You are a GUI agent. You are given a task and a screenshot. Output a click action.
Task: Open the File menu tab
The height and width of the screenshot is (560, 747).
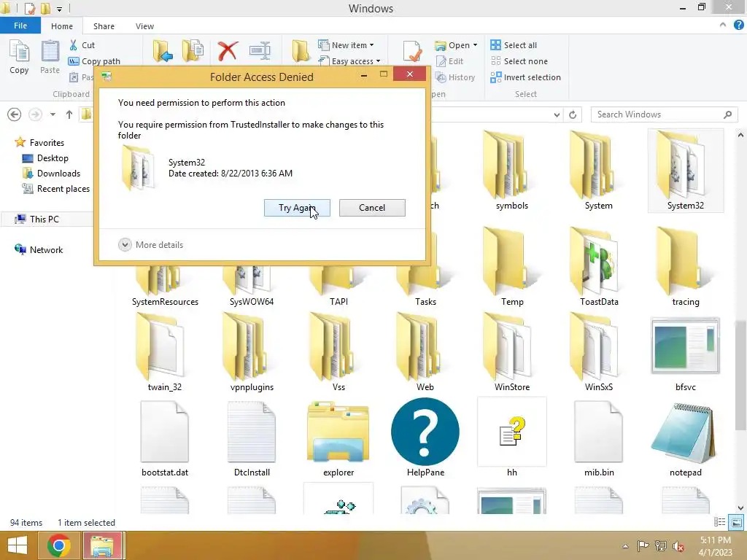20,26
